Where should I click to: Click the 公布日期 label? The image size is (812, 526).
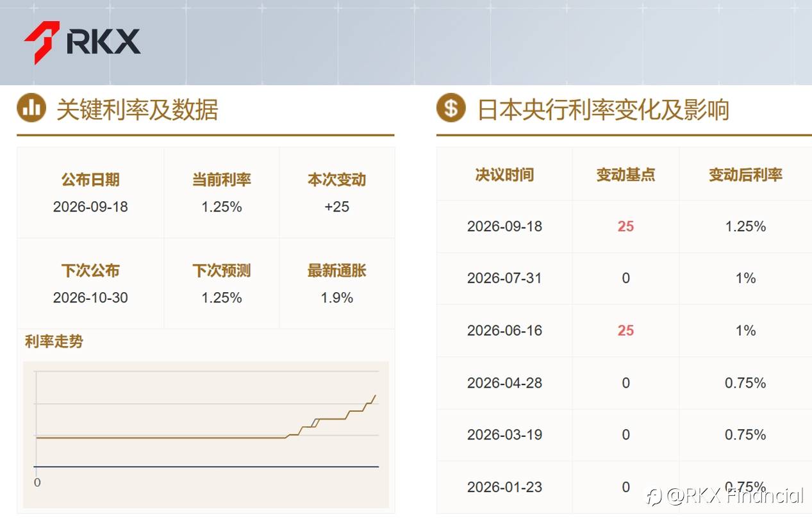click(x=90, y=180)
